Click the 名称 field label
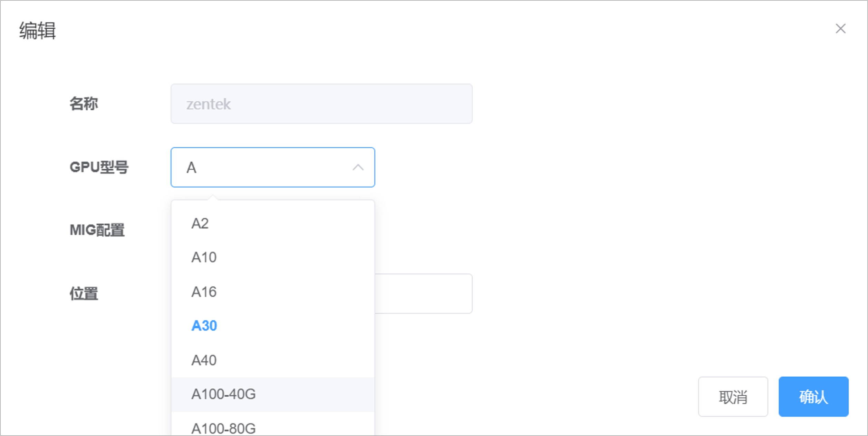868x436 pixels. 84,104
